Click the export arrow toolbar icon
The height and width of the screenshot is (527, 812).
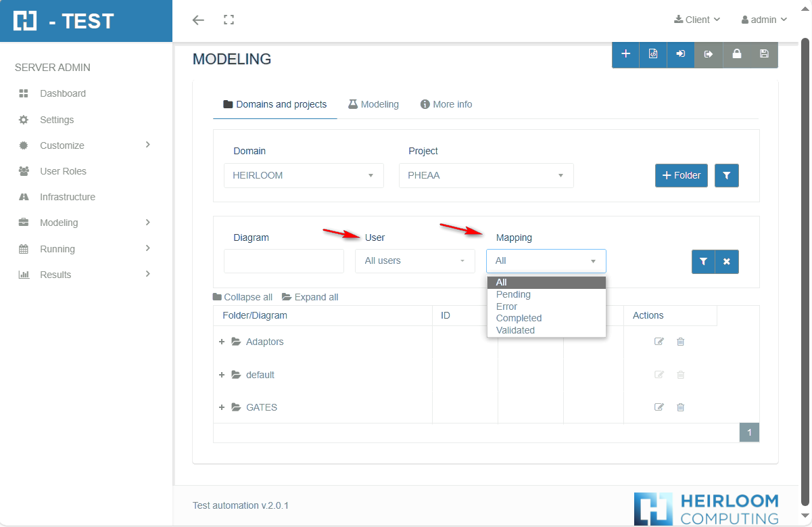point(709,55)
